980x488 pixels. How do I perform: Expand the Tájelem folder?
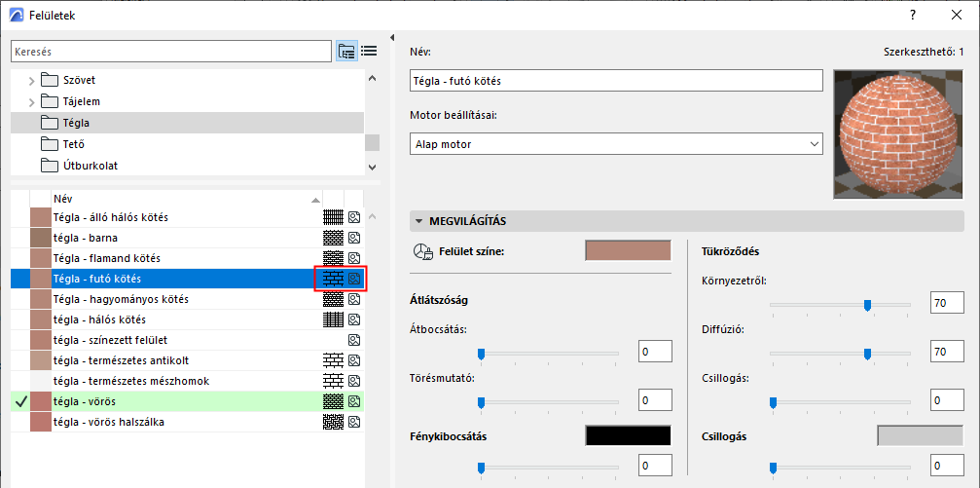point(31,101)
